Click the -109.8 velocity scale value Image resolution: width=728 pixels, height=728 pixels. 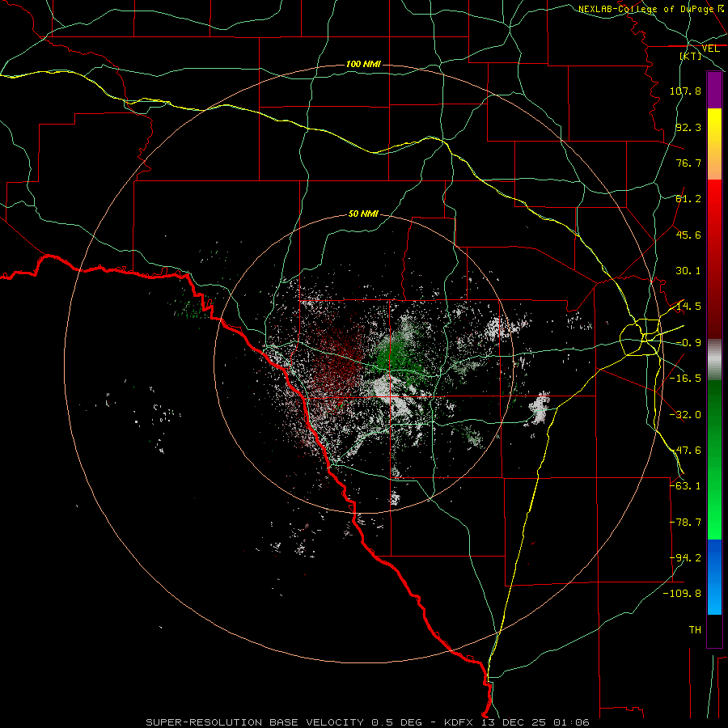[x=682, y=594]
